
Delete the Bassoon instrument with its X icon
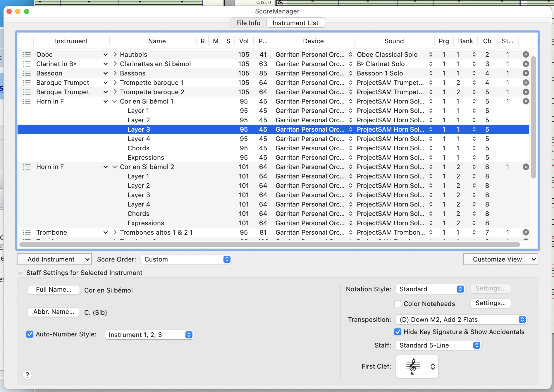(526, 73)
